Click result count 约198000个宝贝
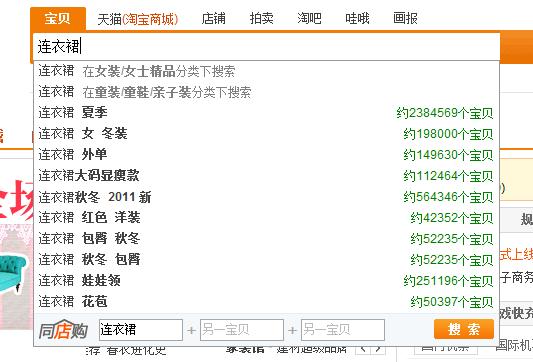 448,134
